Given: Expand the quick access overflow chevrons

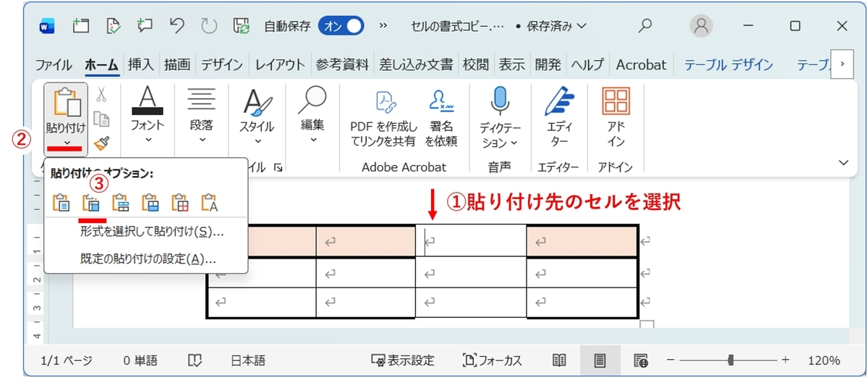Looking at the screenshot, I should coord(383,26).
